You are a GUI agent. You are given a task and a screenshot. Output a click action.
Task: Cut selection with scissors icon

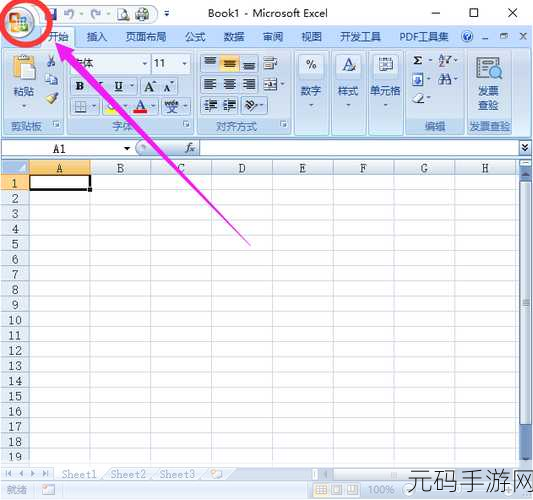tap(51, 61)
